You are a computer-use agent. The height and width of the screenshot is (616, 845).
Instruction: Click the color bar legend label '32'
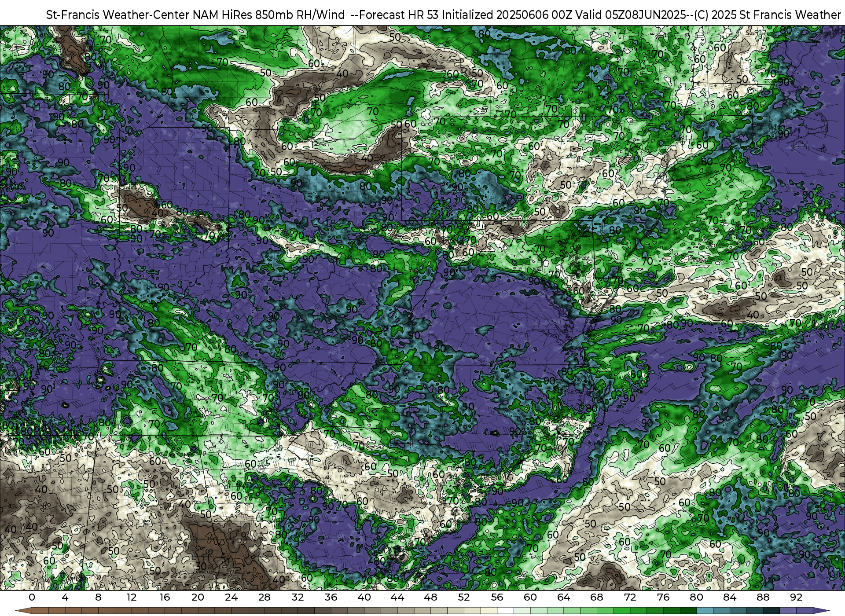[298, 597]
